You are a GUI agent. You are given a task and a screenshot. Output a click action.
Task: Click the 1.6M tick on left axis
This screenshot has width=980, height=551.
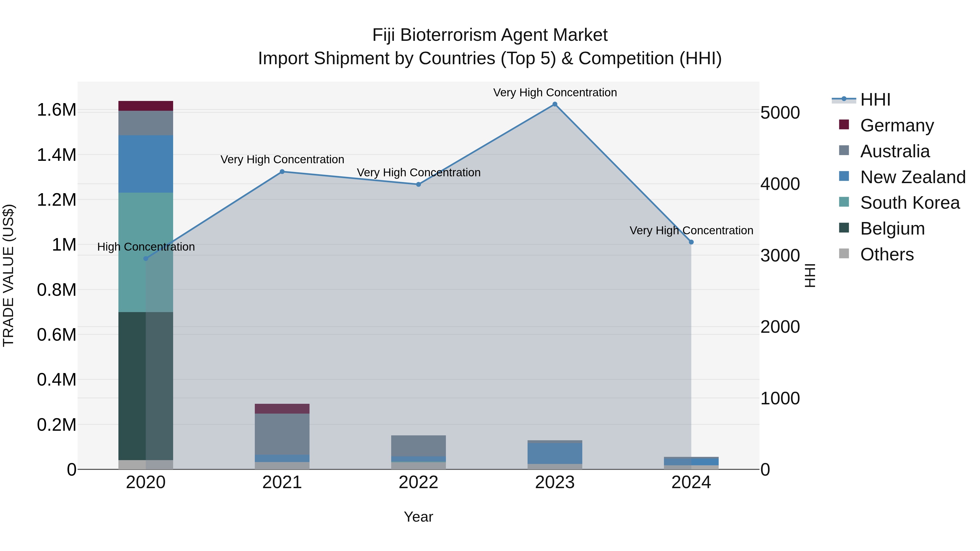point(56,110)
